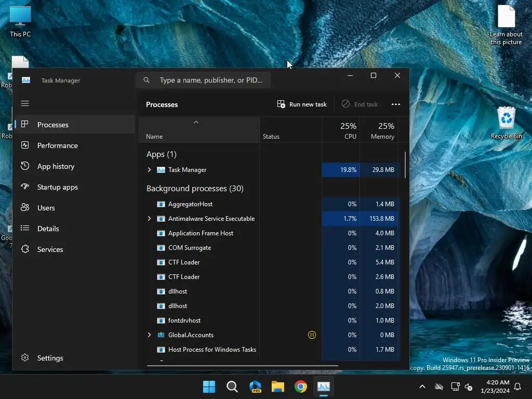Open the more options ellipsis menu
Viewport: 532px width, 399px height.
[395, 104]
